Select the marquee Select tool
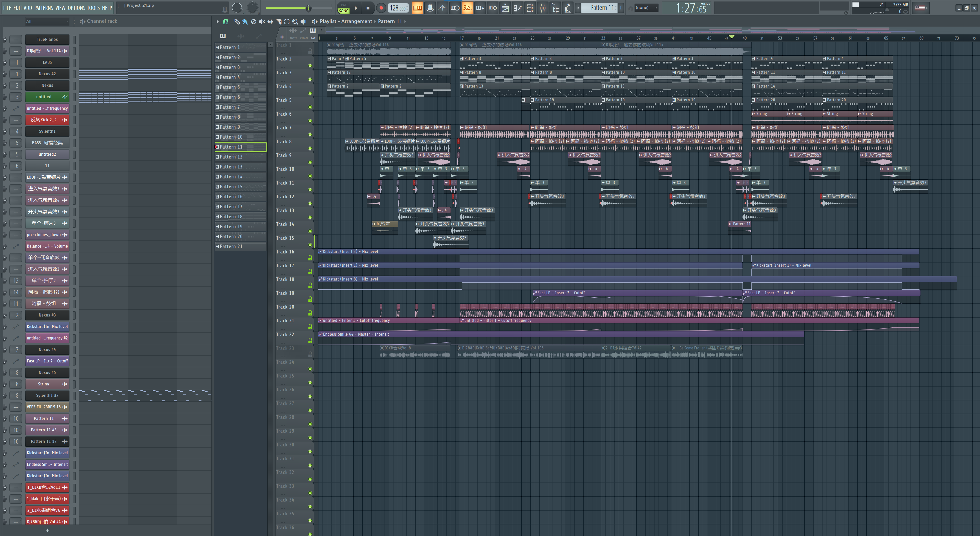 coord(287,22)
